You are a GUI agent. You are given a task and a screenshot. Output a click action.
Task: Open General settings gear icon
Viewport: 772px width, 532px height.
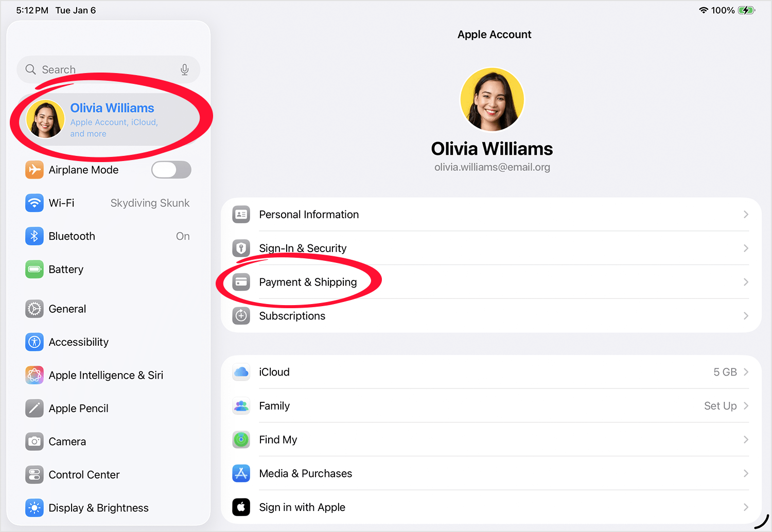(34, 309)
